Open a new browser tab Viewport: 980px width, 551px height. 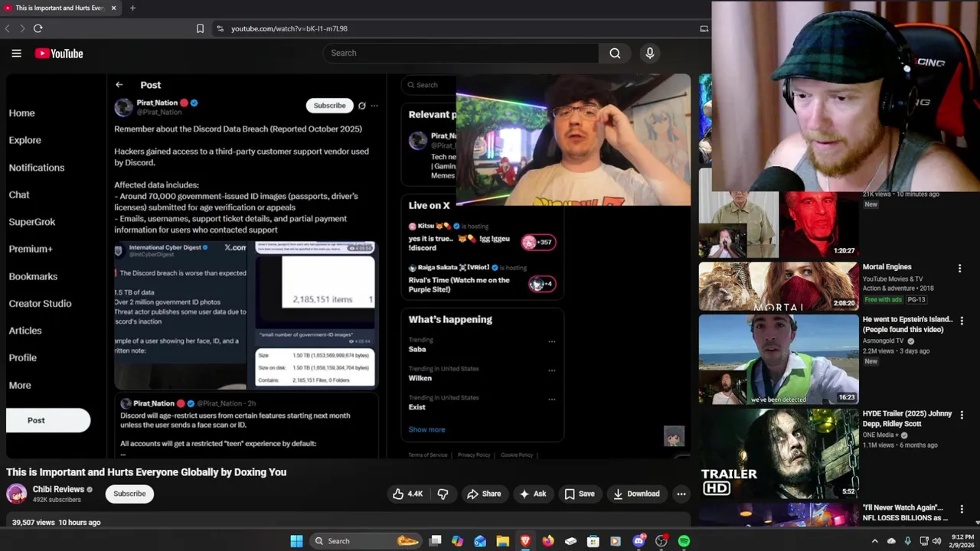tap(132, 8)
